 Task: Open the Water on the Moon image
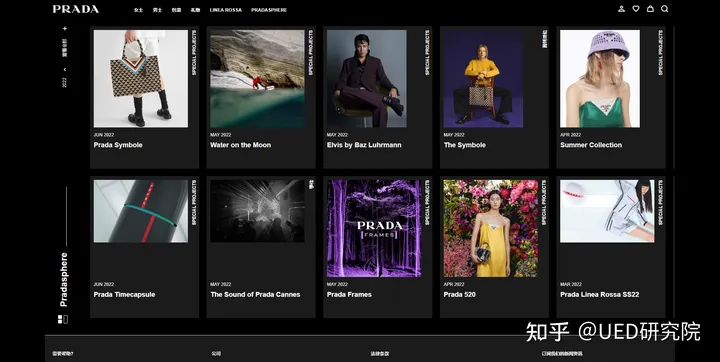(257, 79)
